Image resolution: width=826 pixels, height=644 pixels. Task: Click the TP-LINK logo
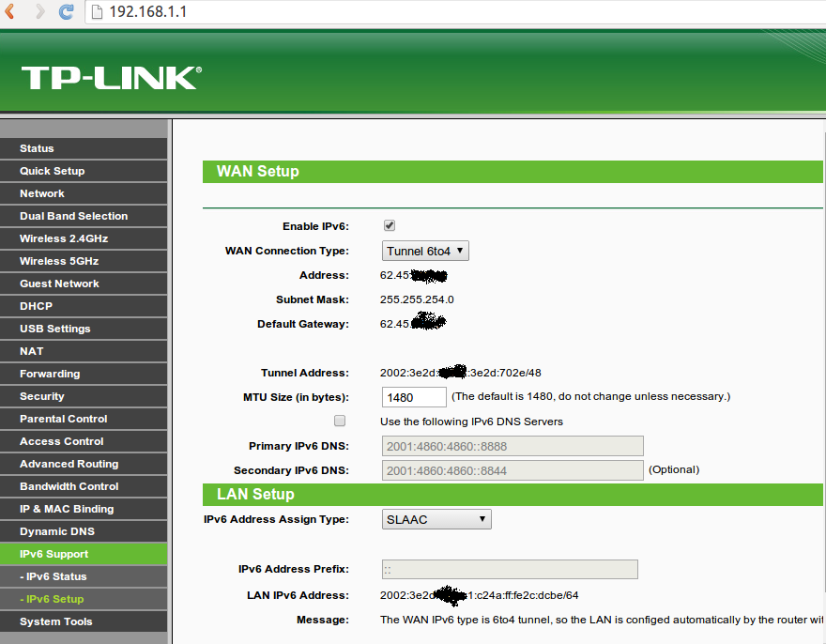pyautogui.click(x=111, y=78)
